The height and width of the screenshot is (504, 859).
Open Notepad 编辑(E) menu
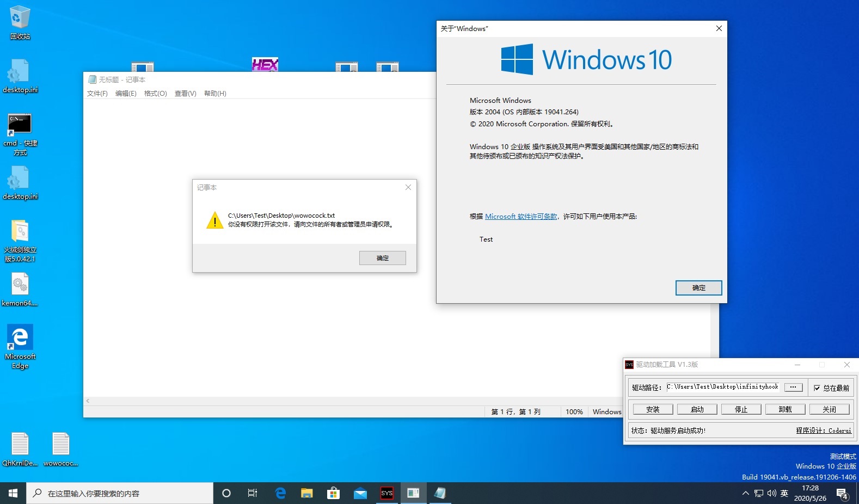coord(126,94)
